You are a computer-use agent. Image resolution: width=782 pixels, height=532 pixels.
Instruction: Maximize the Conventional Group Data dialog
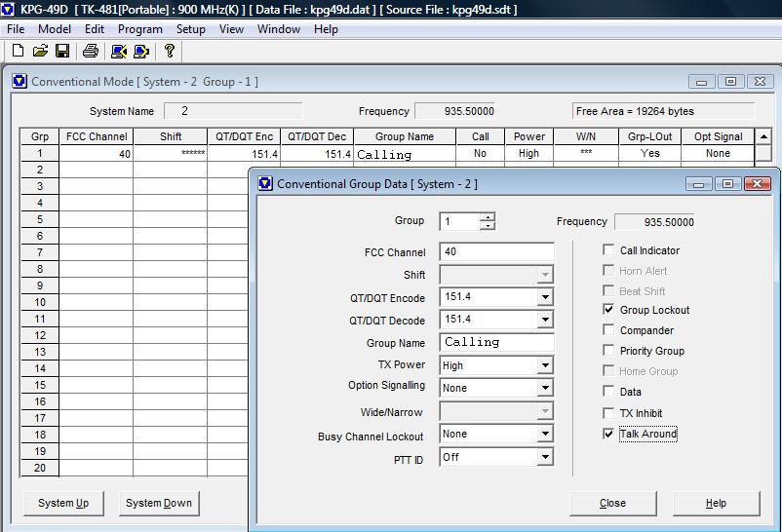pos(727,183)
